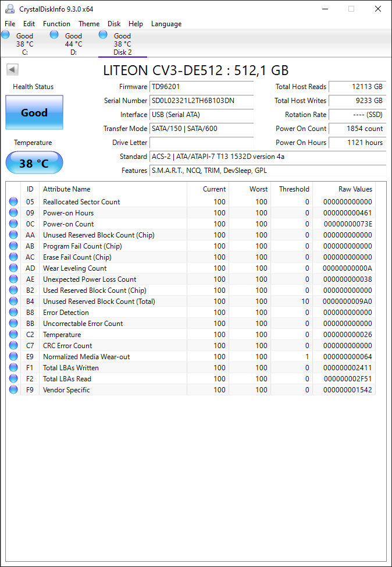Click the Health Status label
The width and height of the screenshot is (392, 567).
point(33,87)
